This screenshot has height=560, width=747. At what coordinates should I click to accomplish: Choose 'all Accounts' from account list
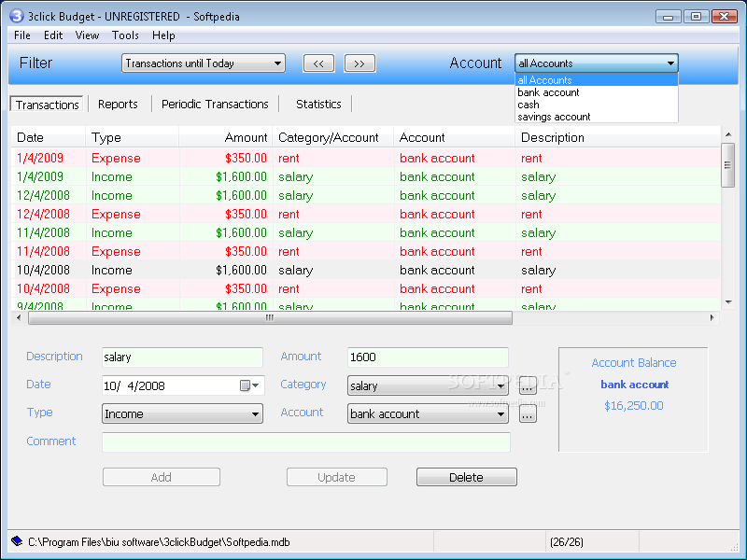pos(596,80)
